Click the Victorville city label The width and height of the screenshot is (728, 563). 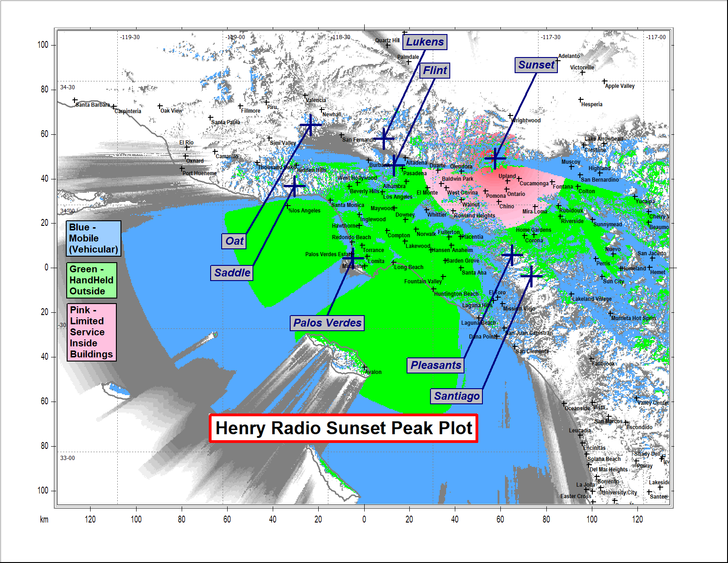[582, 68]
